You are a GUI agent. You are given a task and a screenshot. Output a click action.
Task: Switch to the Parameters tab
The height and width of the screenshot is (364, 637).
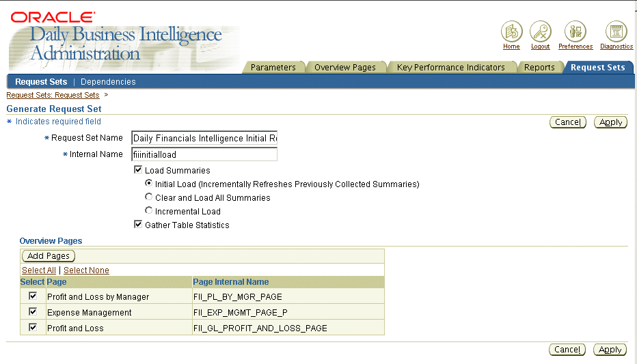pyautogui.click(x=273, y=68)
